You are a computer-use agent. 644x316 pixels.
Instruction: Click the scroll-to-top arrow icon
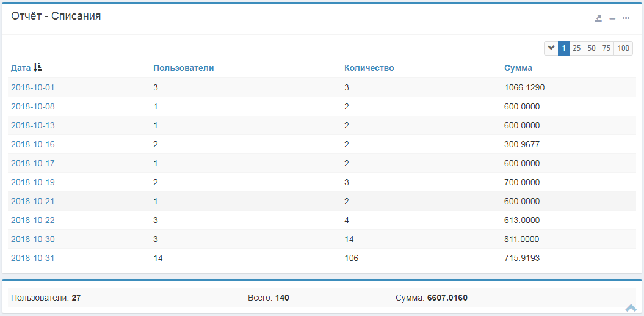631,307
